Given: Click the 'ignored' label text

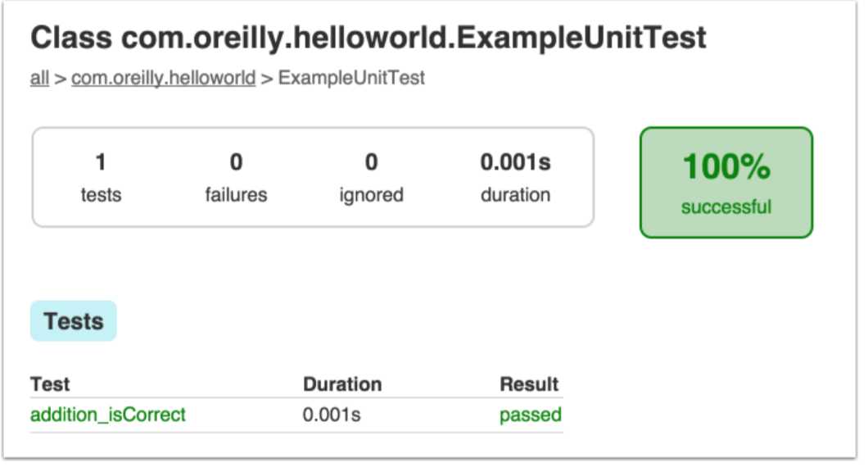Looking at the screenshot, I should (372, 195).
